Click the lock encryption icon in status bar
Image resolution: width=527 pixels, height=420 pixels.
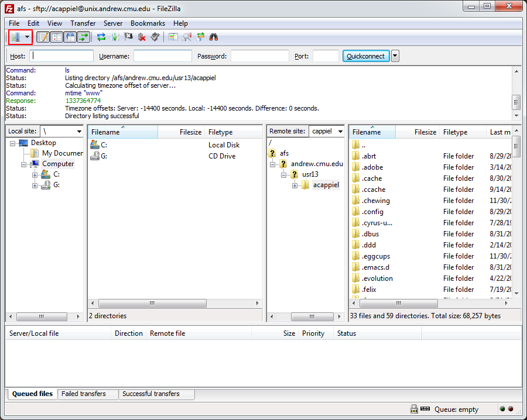(x=414, y=409)
